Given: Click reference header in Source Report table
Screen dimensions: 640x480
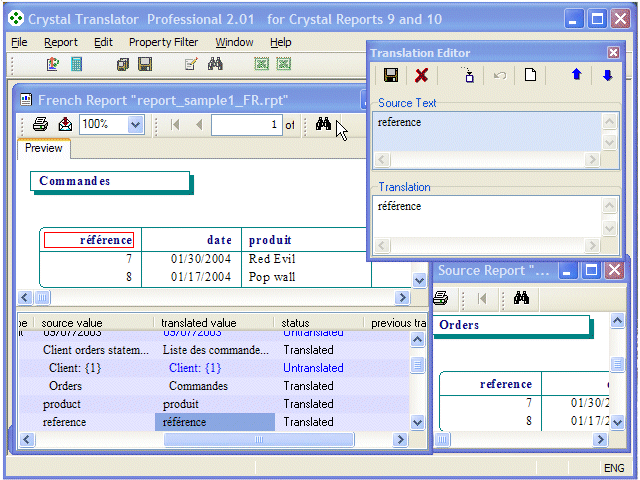Looking at the screenshot, I should [506, 384].
